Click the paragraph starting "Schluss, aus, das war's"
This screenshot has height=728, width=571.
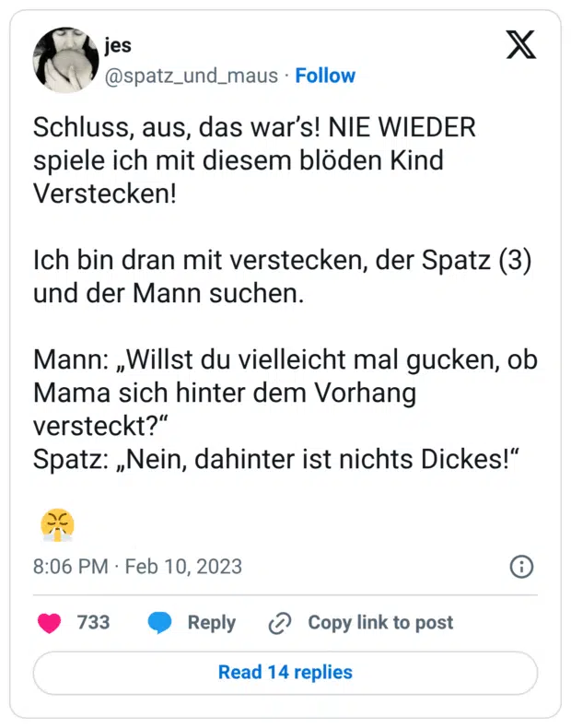[254, 159]
